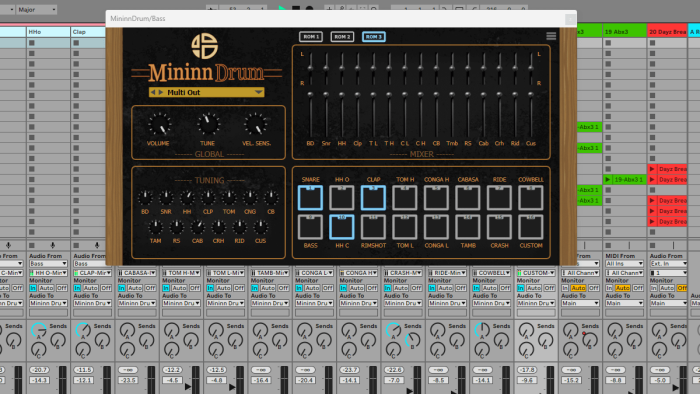This screenshot has width=700, height=394.
Task: Trigger the RIDE pad
Action: [499, 198]
